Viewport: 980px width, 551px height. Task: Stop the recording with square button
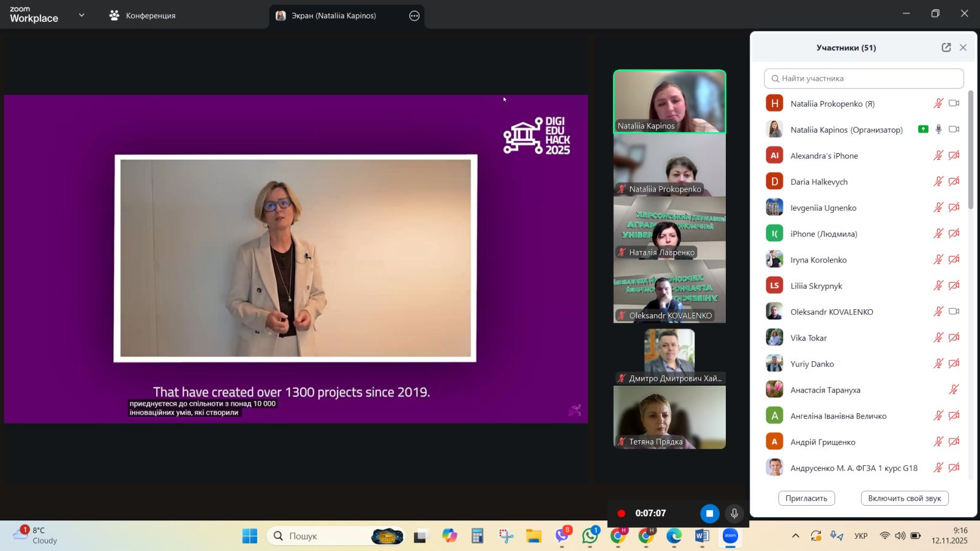[x=709, y=514]
